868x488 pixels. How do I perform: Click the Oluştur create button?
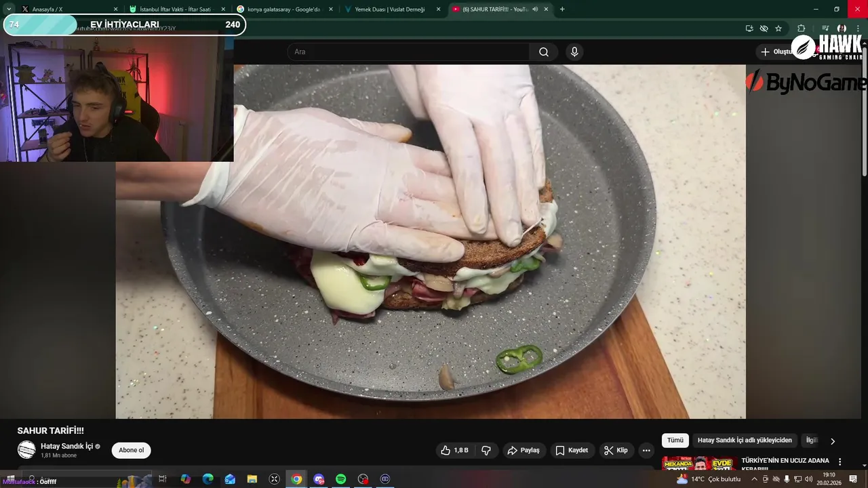coord(777,52)
